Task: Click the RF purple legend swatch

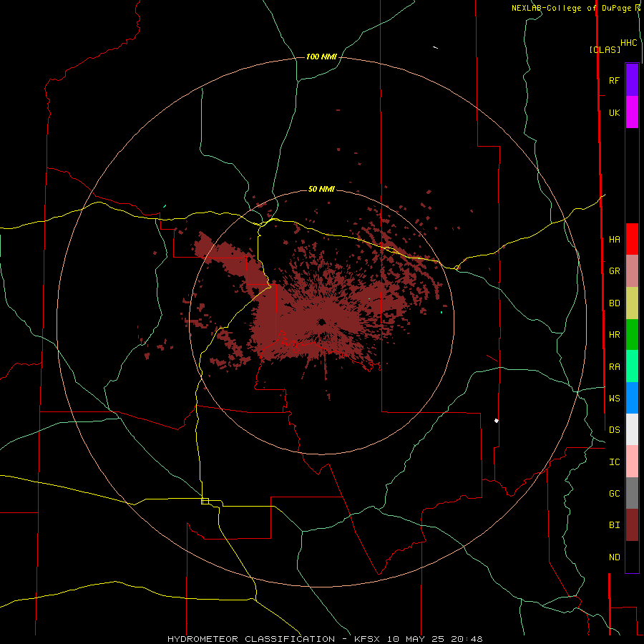Action: pyautogui.click(x=632, y=80)
